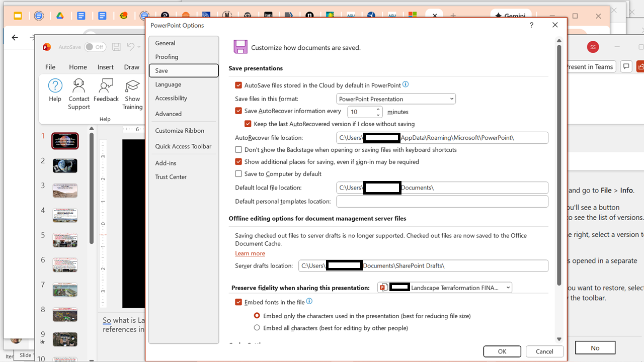Click Server drafts location field
The image size is (644, 362).
(x=423, y=265)
